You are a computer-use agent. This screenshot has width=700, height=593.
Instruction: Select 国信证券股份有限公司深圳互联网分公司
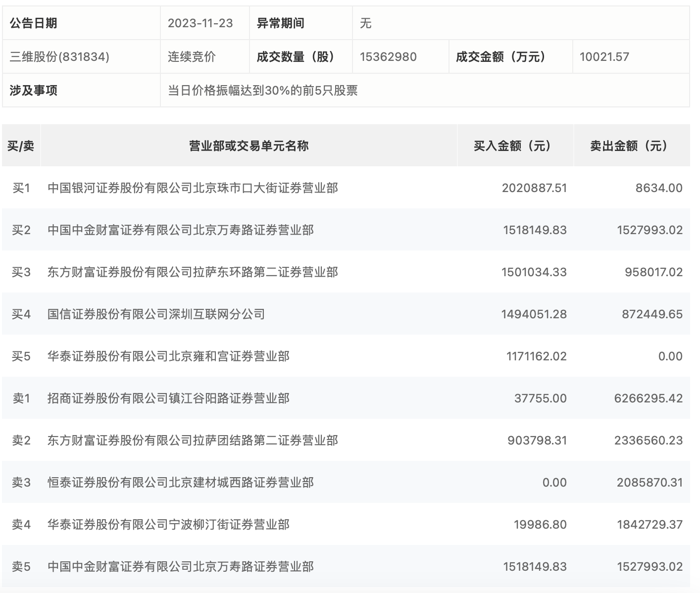point(156,314)
